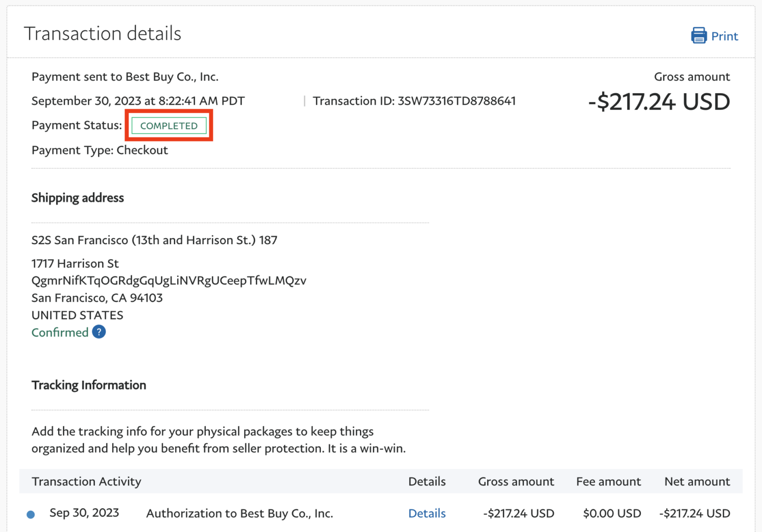
Task: Click the Shipping address section heading
Action: pos(78,198)
